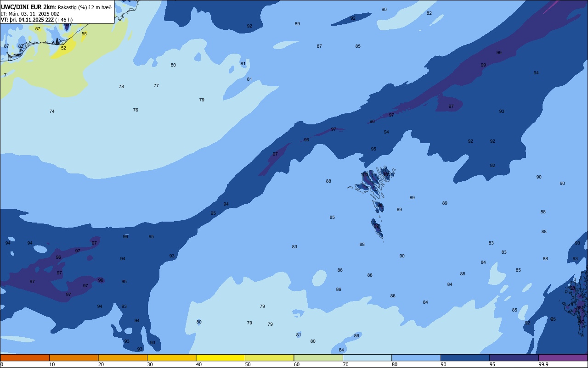This screenshot has height=368, width=588.
Task: Select the 95–99.9 indigo legend swatch
Action: 514,357
